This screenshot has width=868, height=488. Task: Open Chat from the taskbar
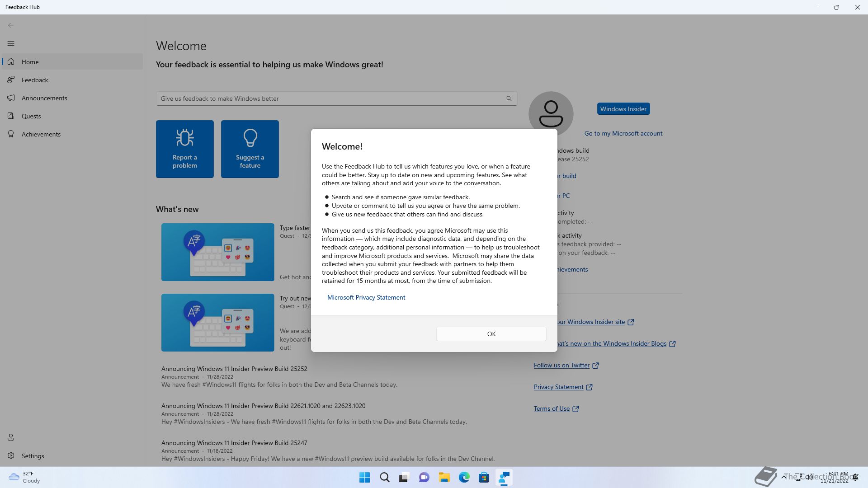424,478
